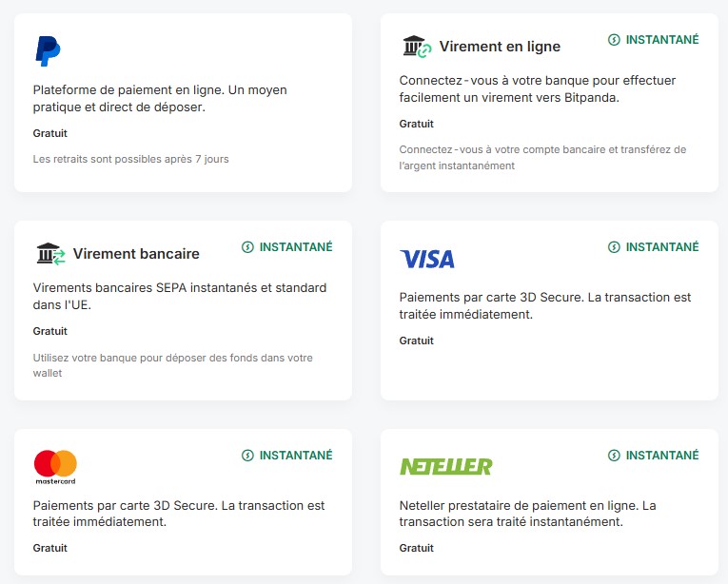
Task: Click the PayPal logo icon
Action: (x=48, y=50)
